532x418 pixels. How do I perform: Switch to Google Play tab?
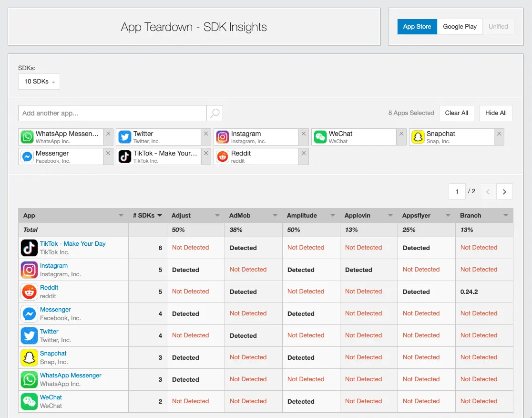[x=460, y=27]
